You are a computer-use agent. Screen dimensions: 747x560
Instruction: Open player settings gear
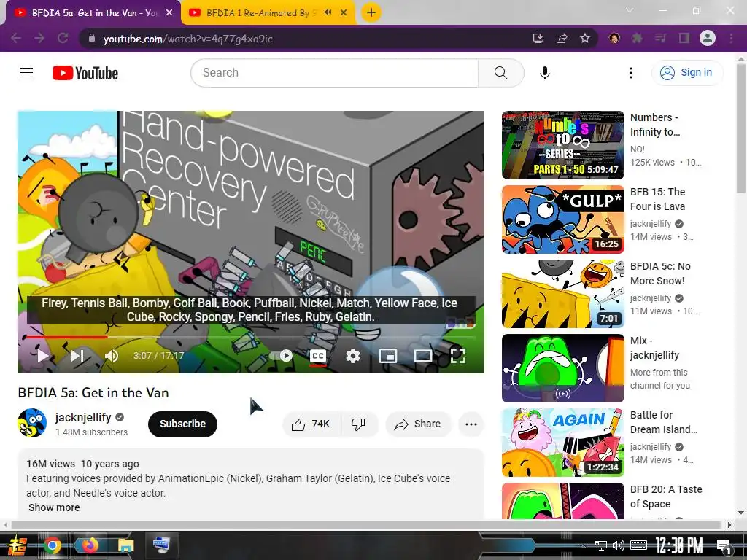point(353,356)
